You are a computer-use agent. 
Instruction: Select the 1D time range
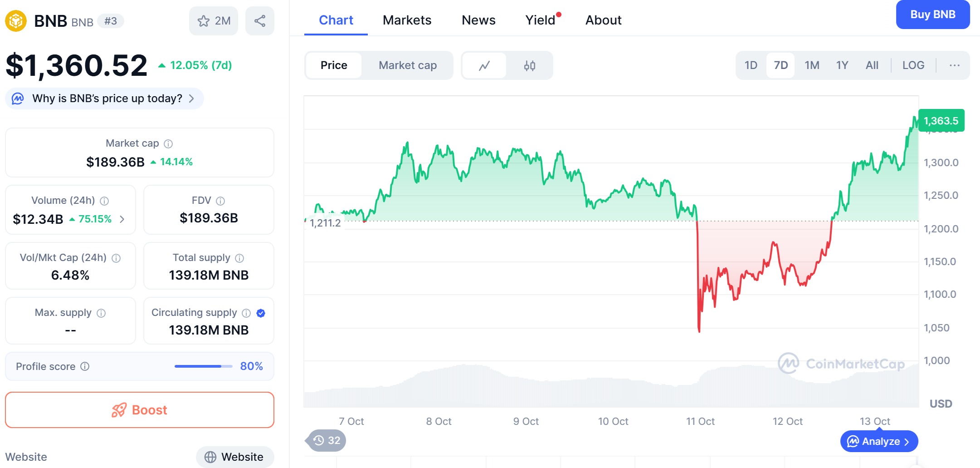coord(751,65)
